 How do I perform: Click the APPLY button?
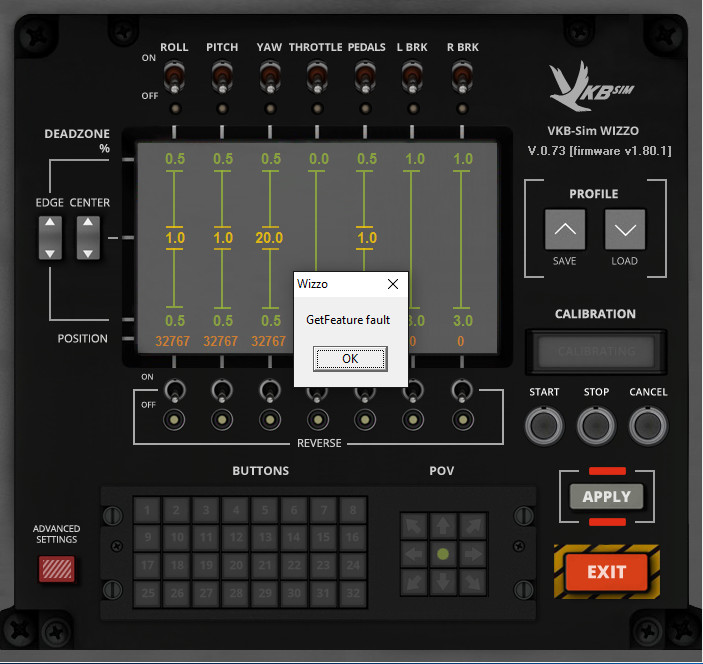click(606, 496)
